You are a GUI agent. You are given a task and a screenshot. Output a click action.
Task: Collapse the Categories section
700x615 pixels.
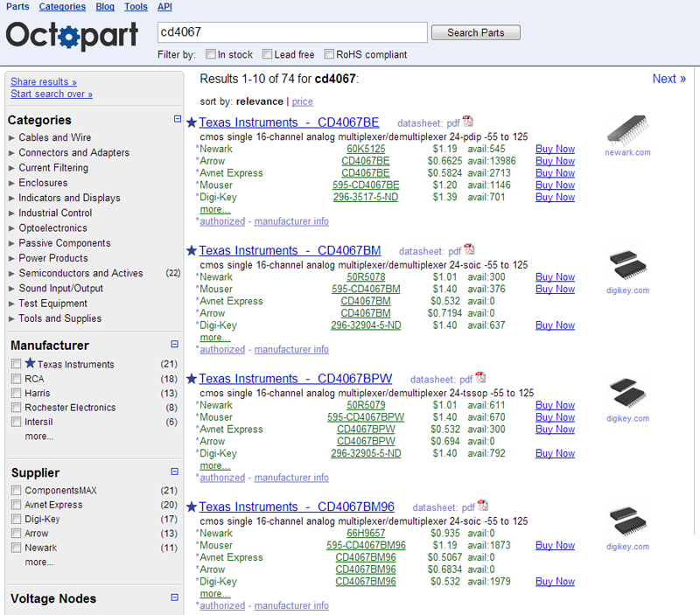coord(178,119)
